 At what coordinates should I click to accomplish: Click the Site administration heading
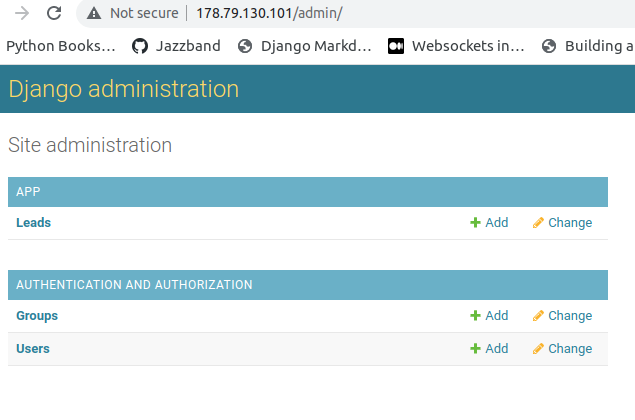[90, 145]
